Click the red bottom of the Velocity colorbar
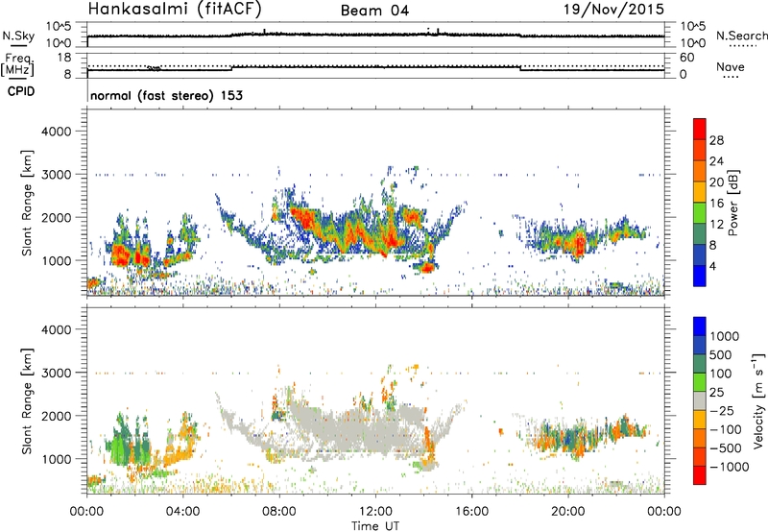The image size is (768, 532). coord(700,475)
